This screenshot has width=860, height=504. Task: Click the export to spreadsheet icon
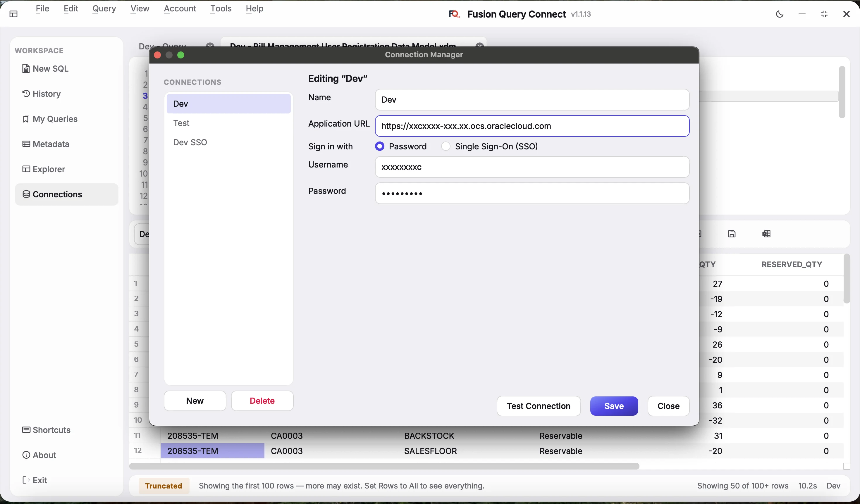point(767,234)
